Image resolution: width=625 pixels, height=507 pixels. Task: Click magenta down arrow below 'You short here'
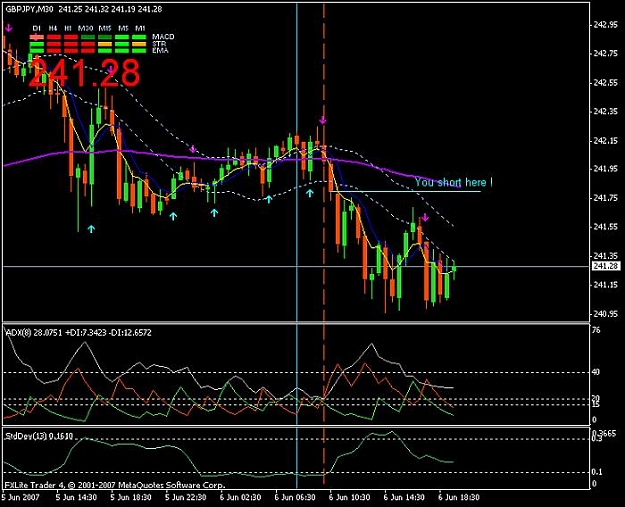pos(425,218)
